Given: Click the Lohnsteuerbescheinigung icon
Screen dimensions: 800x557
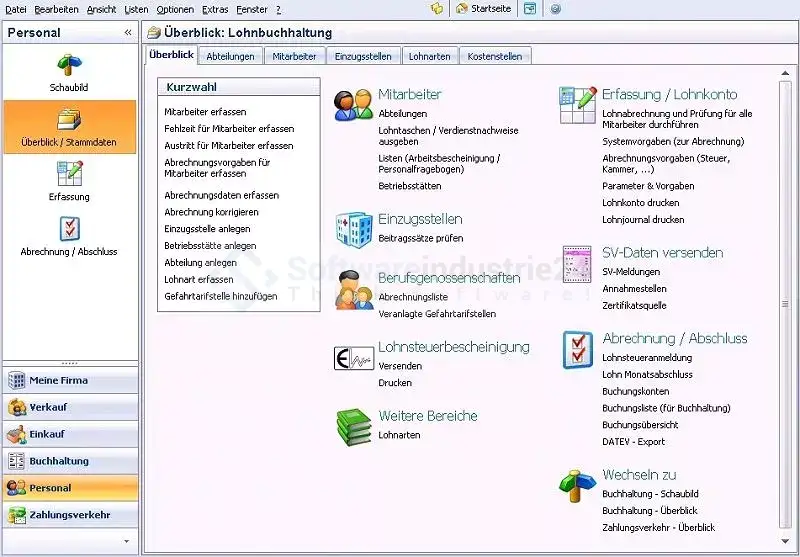Looking at the screenshot, I should (353, 357).
